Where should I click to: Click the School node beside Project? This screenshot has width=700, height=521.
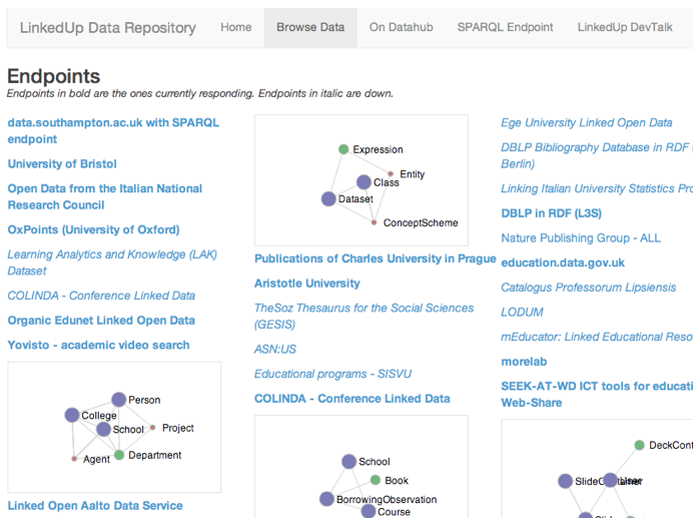[x=104, y=429]
